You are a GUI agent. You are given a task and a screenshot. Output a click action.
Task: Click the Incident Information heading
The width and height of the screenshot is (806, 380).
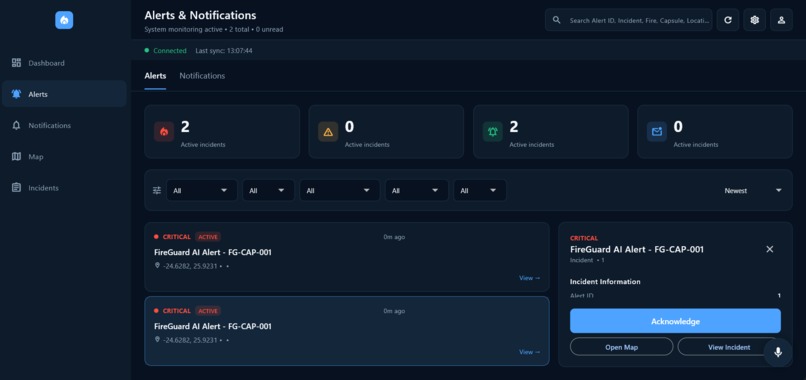tap(605, 282)
